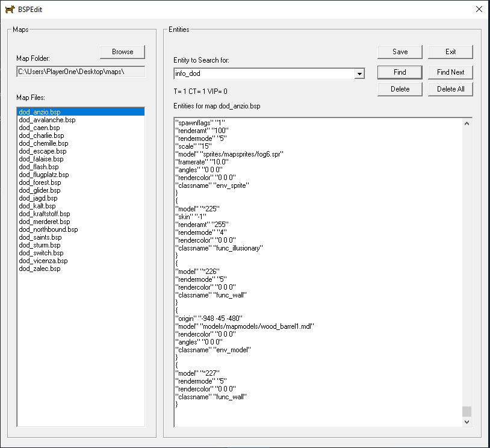Select dod_charlie.bsp in map files
Image resolution: width=490 pixels, height=448 pixels.
(81, 135)
